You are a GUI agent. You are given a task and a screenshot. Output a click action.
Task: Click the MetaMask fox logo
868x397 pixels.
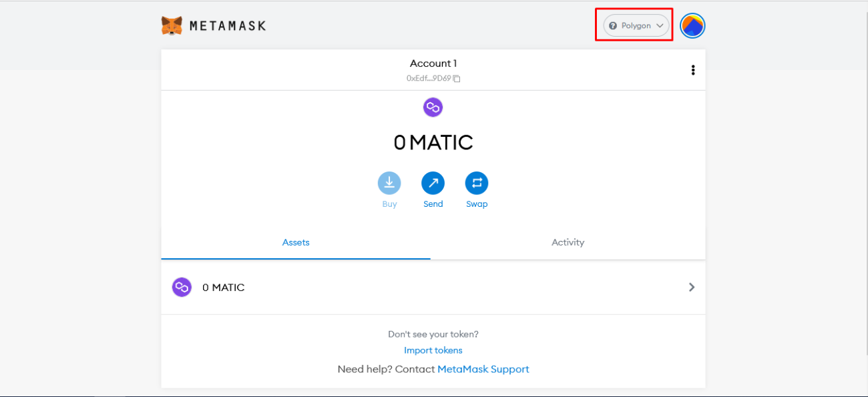[x=172, y=26]
